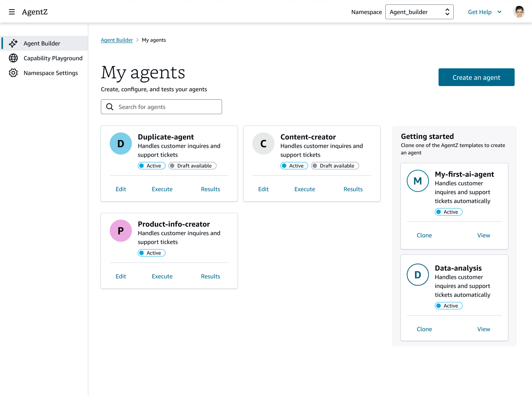Viewport: 532px width, 396px height.
Task: Open Agent Builder from breadcrumb
Action: click(x=117, y=40)
